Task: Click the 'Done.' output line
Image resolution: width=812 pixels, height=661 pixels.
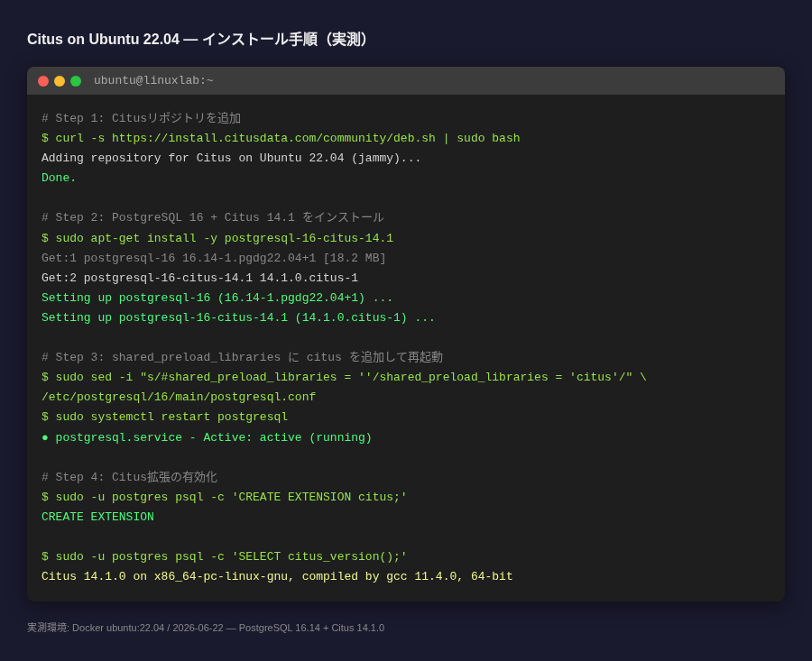Action: point(59,178)
